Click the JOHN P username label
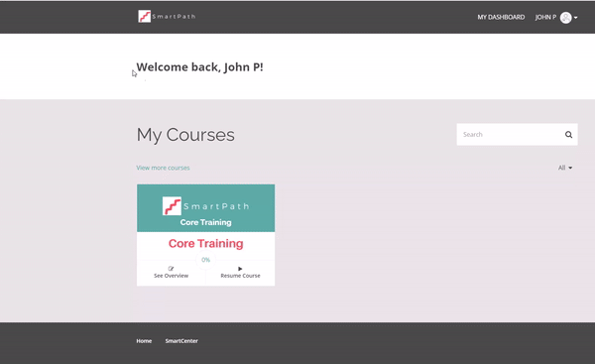The image size is (595, 364). [x=545, y=17]
